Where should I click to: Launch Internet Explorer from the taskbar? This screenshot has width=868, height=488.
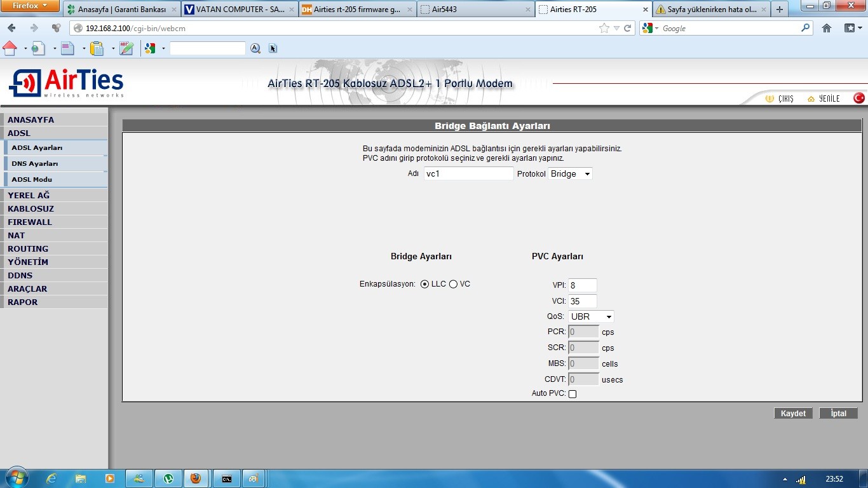pyautogui.click(x=51, y=478)
